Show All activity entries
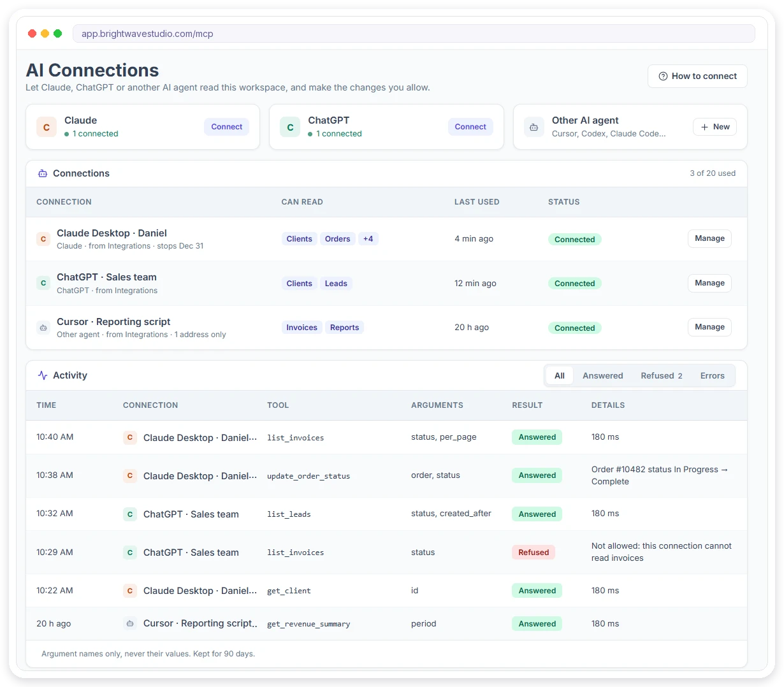Viewport: 784px width, 687px height. click(560, 375)
